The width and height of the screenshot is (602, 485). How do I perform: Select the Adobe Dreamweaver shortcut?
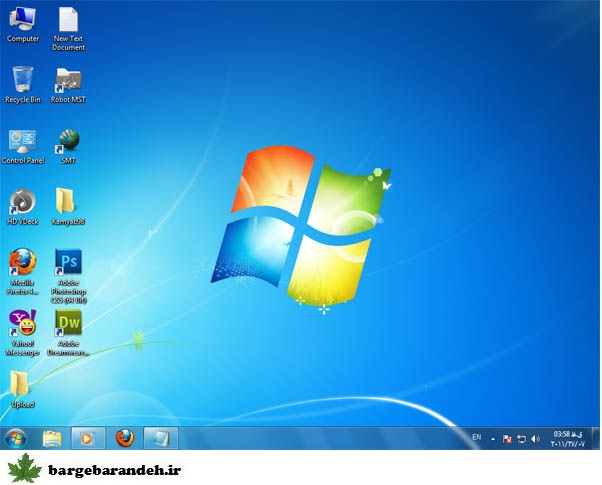click(68, 333)
